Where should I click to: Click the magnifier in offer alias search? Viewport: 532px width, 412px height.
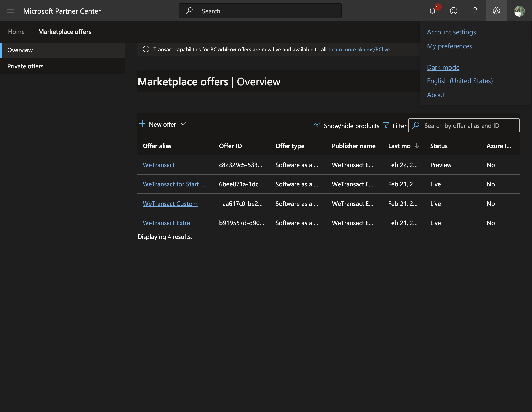[416, 125]
